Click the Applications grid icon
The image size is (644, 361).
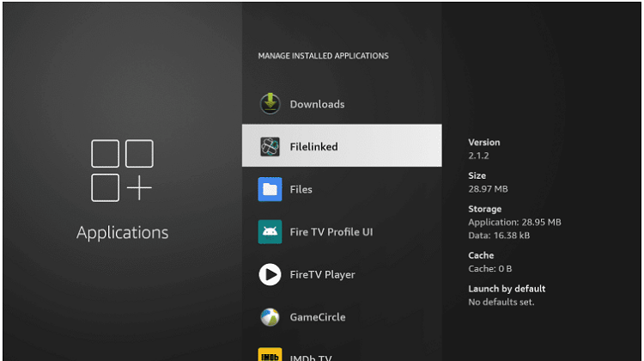(123, 171)
